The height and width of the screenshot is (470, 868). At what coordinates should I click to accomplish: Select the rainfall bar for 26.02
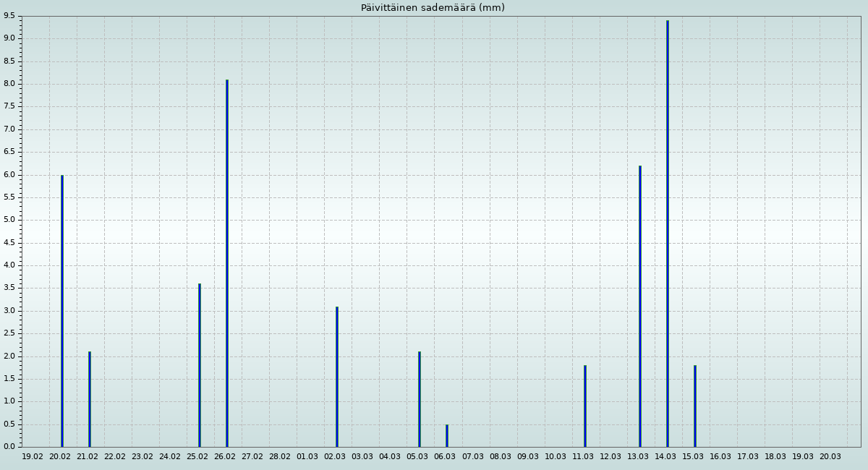pos(227,263)
